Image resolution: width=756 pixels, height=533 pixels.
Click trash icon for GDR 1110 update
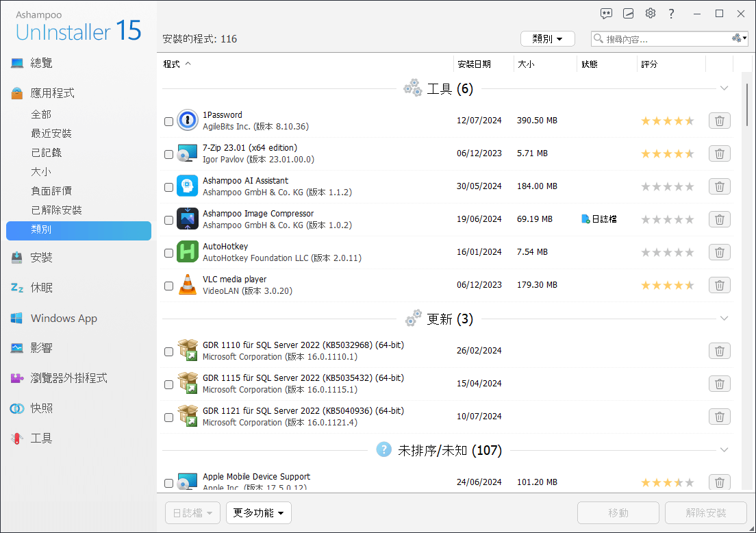[719, 351]
